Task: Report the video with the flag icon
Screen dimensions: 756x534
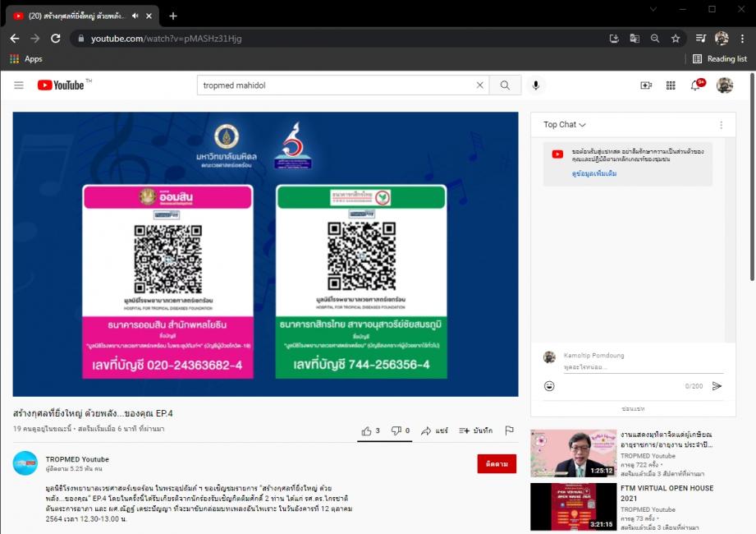Action: pos(509,430)
